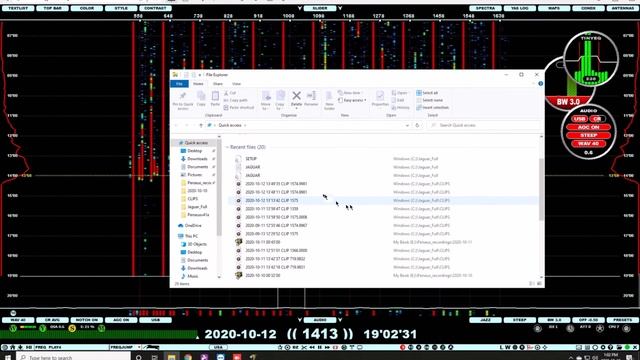Open Jaguar's SPECTRA top button
This screenshot has width=640, height=360.
(485, 8)
